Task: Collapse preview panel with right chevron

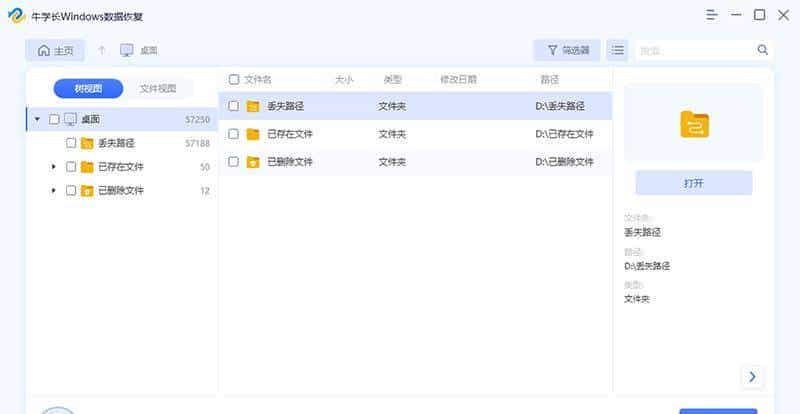Action: pos(753,377)
